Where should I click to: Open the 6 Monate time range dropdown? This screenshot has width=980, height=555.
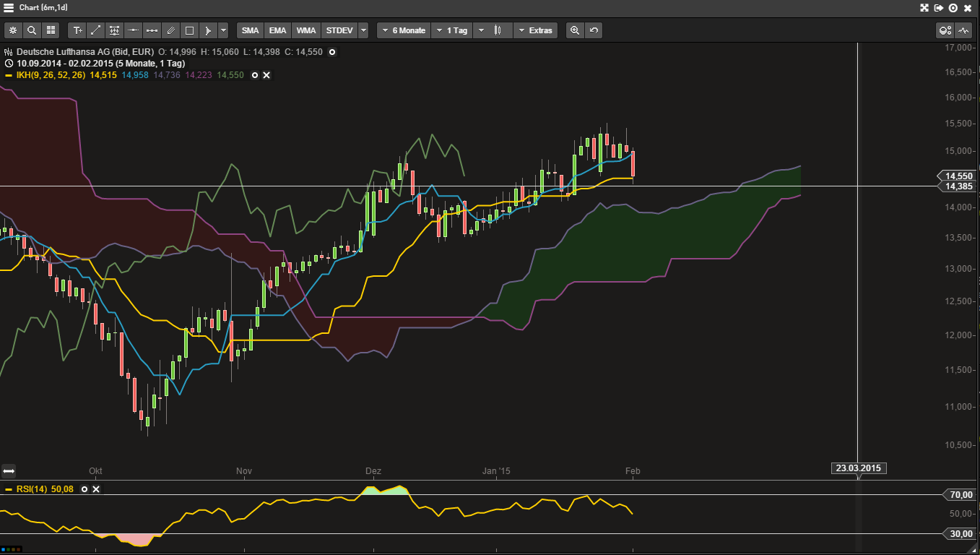pyautogui.click(x=403, y=30)
